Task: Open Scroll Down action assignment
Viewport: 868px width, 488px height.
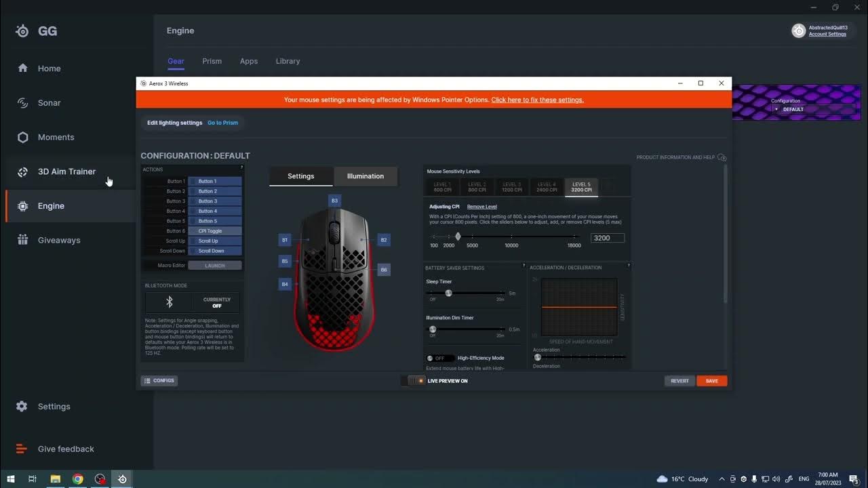Action: point(215,251)
